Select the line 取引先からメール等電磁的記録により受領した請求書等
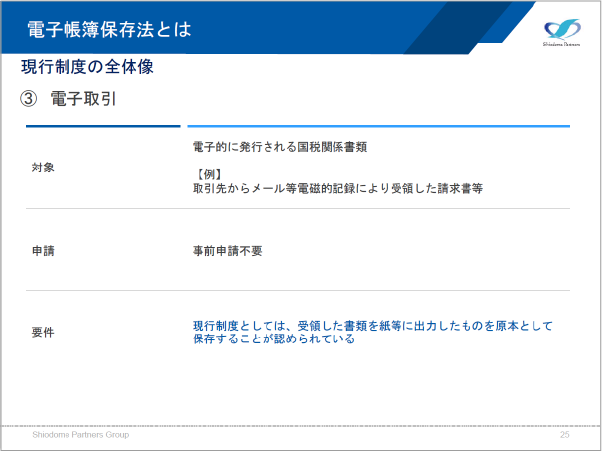Image resolution: width=602 pixels, height=451 pixels. pyautogui.click(x=338, y=188)
